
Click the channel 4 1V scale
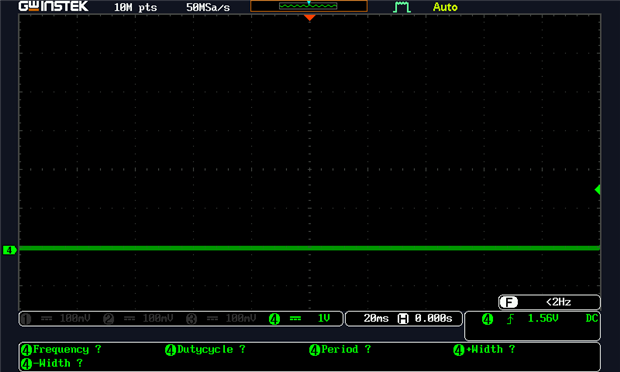(324, 318)
